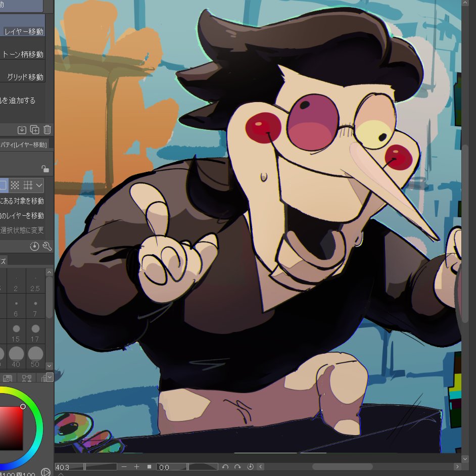Choose brush size 40
The width and height of the screenshot is (476, 476).
click(x=16, y=357)
